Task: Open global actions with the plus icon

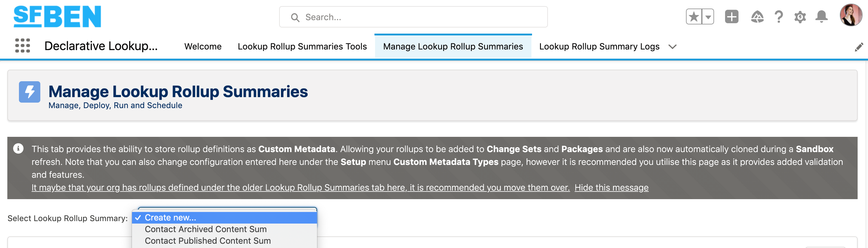Action: [731, 16]
